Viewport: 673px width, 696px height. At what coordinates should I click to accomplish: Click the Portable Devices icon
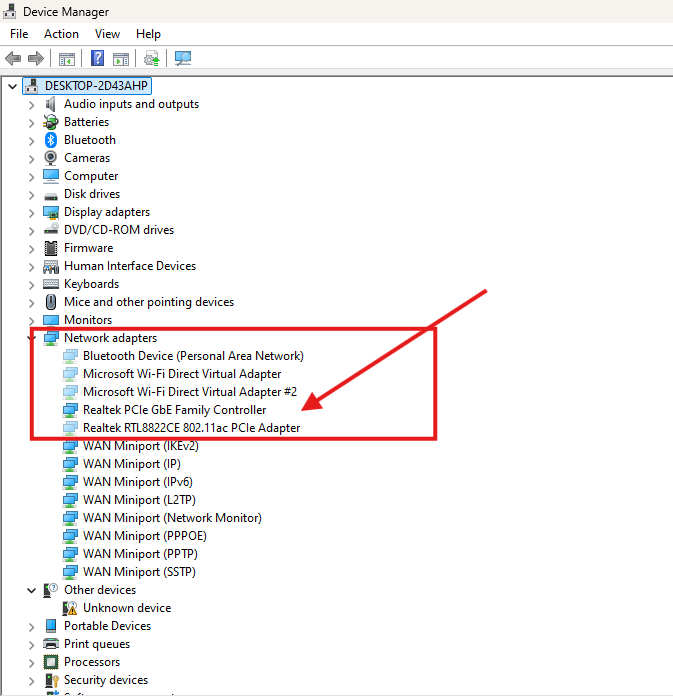click(x=51, y=626)
